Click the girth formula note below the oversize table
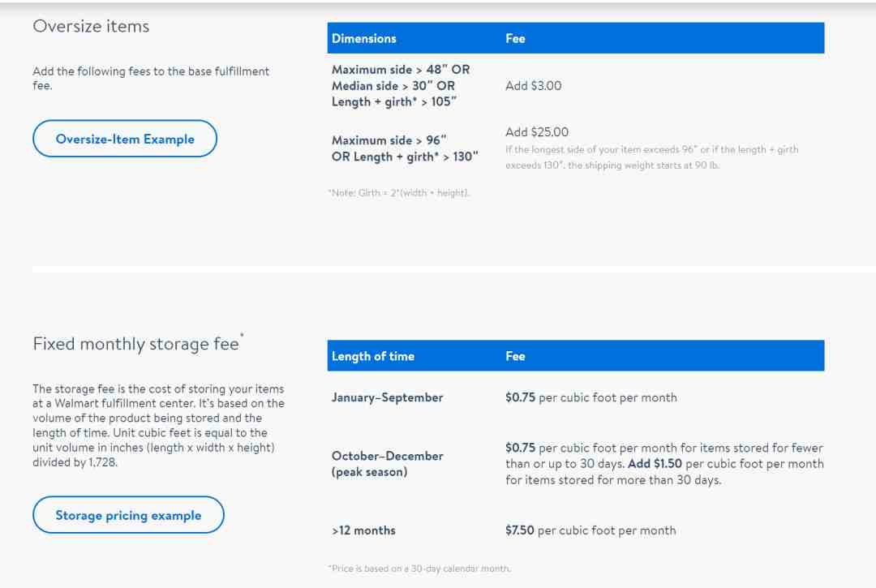 pos(398,192)
